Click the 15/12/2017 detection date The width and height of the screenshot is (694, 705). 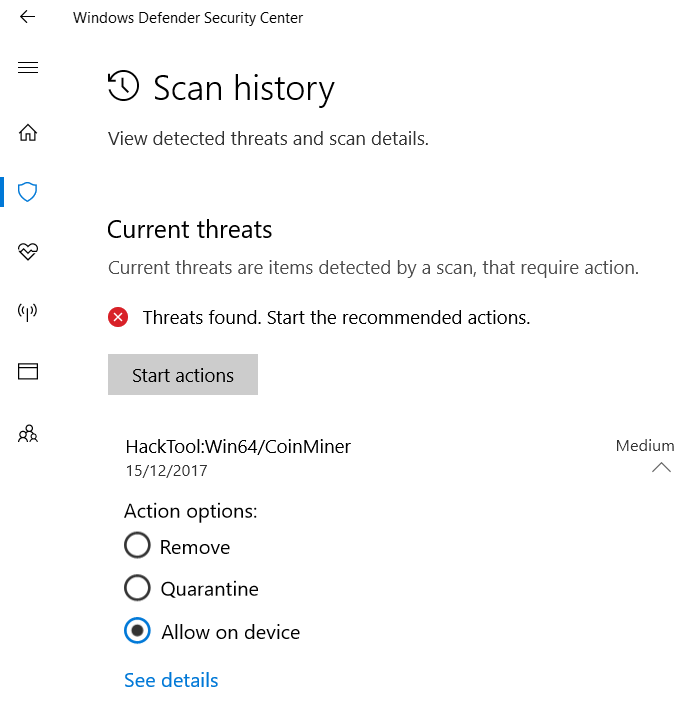tap(167, 471)
